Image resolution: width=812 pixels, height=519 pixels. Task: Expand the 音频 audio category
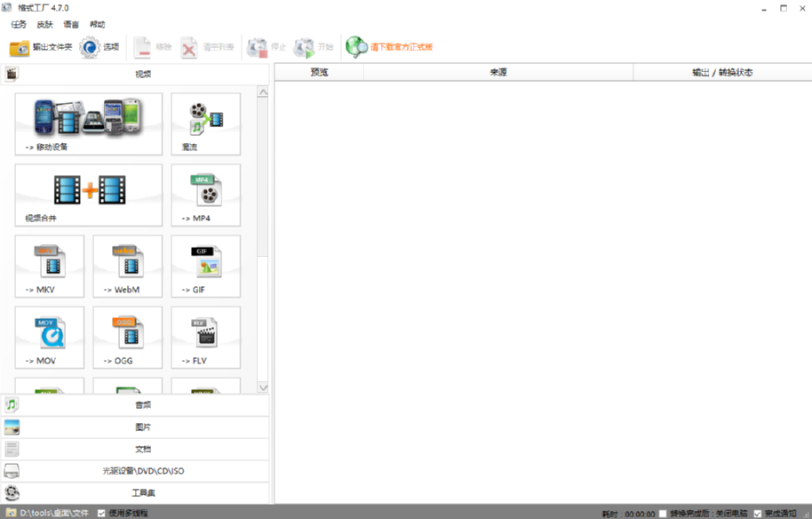pyautogui.click(x=135, y=405)
